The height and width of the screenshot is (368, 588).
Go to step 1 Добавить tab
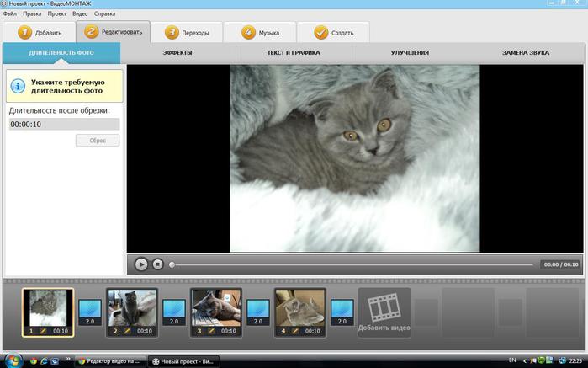point(40,33)
